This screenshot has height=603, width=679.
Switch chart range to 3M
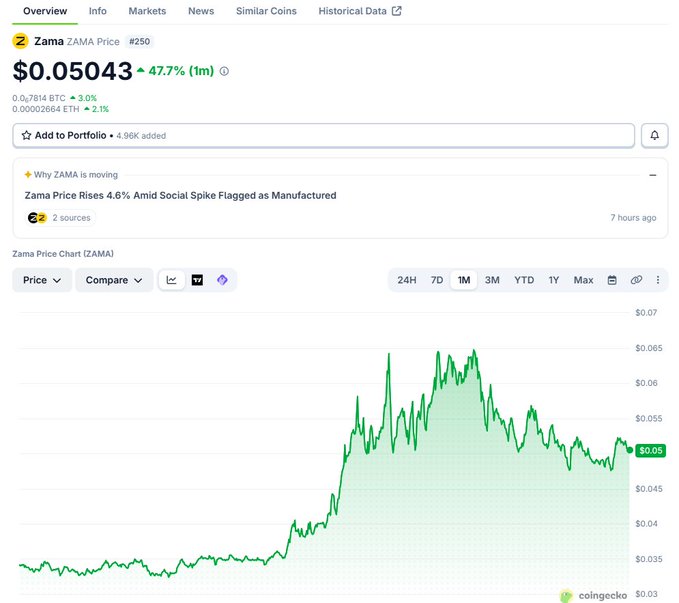tap(492, 280)
